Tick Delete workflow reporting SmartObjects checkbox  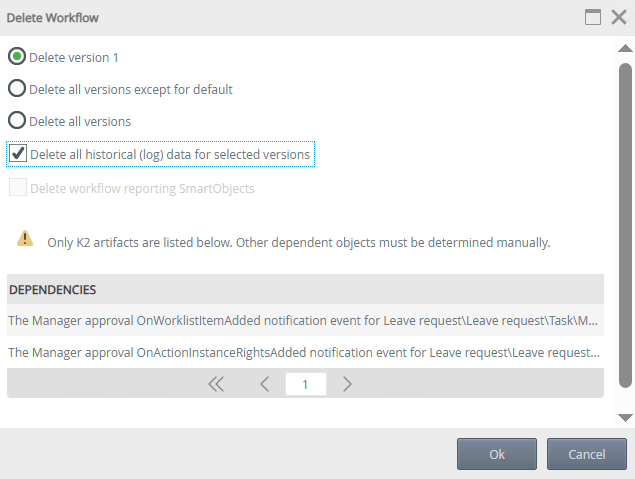pyautogui.click(x=18, y=187)
